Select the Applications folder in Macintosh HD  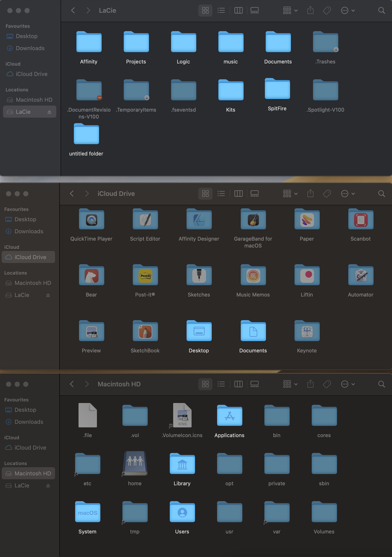coord(230,416)
